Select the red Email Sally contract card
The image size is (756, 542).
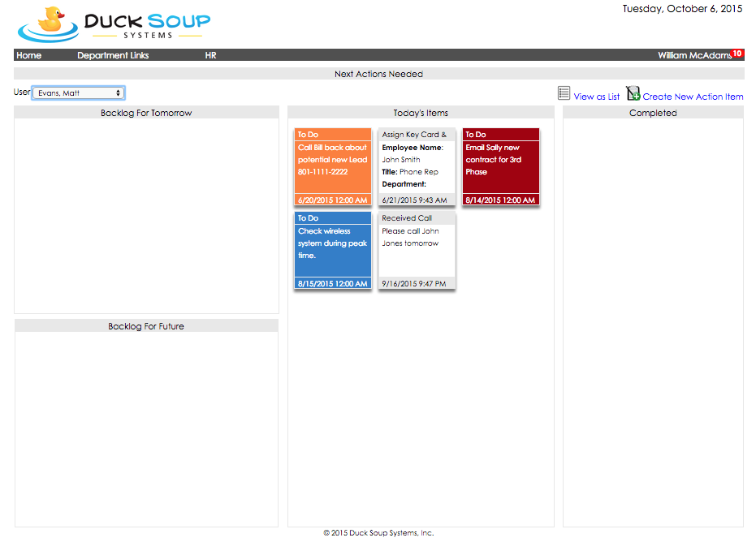click(500, 166)
